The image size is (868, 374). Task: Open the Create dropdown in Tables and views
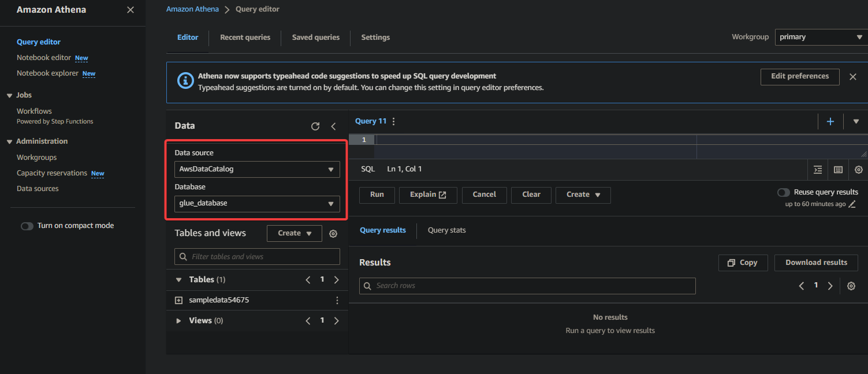click(x=295, y=233)
